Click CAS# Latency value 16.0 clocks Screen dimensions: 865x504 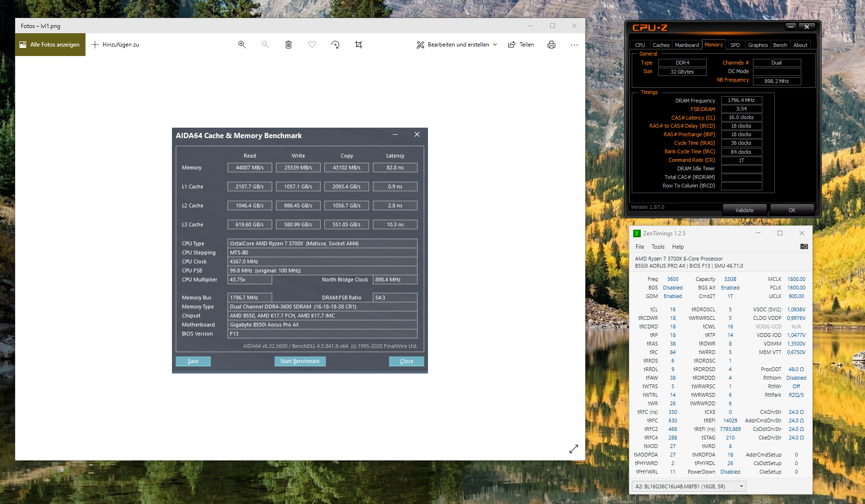(741, 118)
